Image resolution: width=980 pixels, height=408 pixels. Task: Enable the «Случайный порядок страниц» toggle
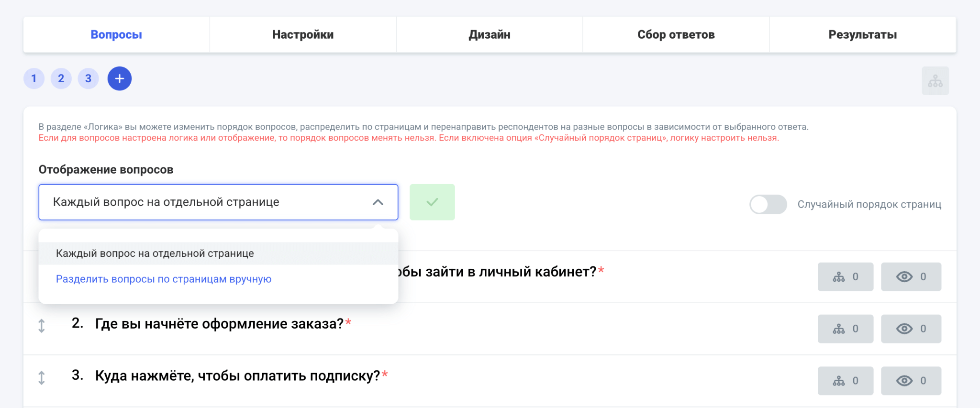tap(768, 205)
